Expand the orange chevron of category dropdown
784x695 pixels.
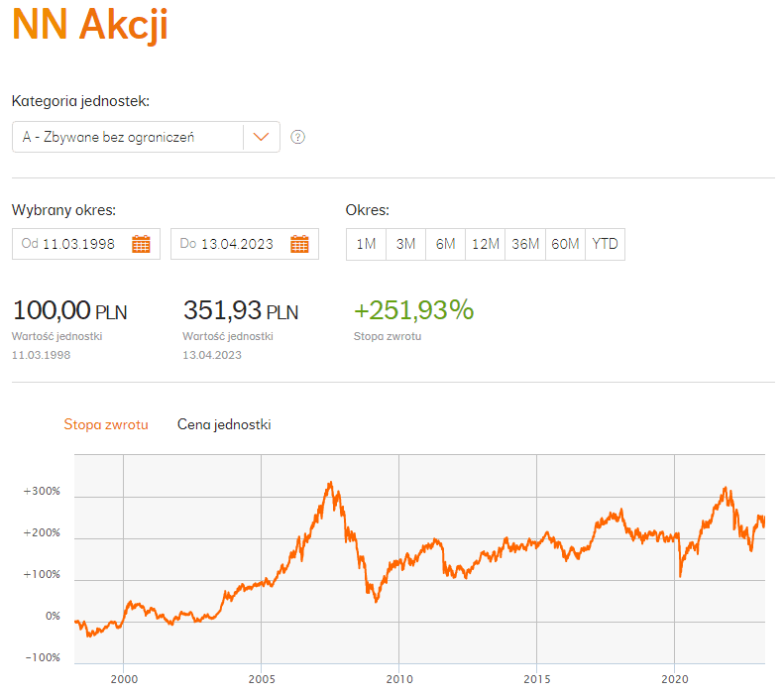click(x=262, y=137)
